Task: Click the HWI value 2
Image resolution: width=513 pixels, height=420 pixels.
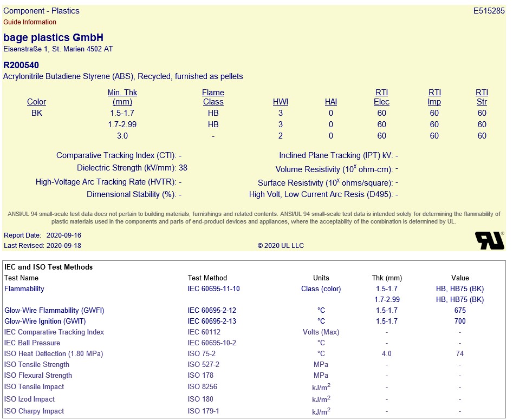Action: (281, 136)
